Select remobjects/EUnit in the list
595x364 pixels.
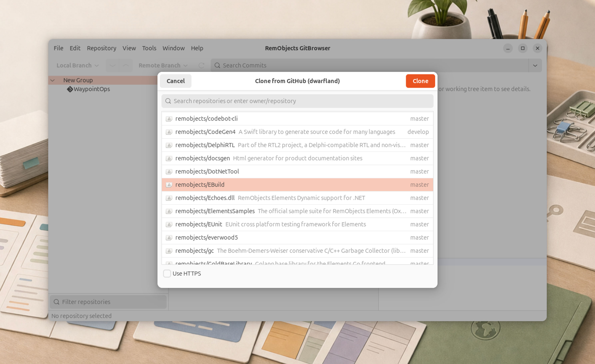(x=297, y=224)
